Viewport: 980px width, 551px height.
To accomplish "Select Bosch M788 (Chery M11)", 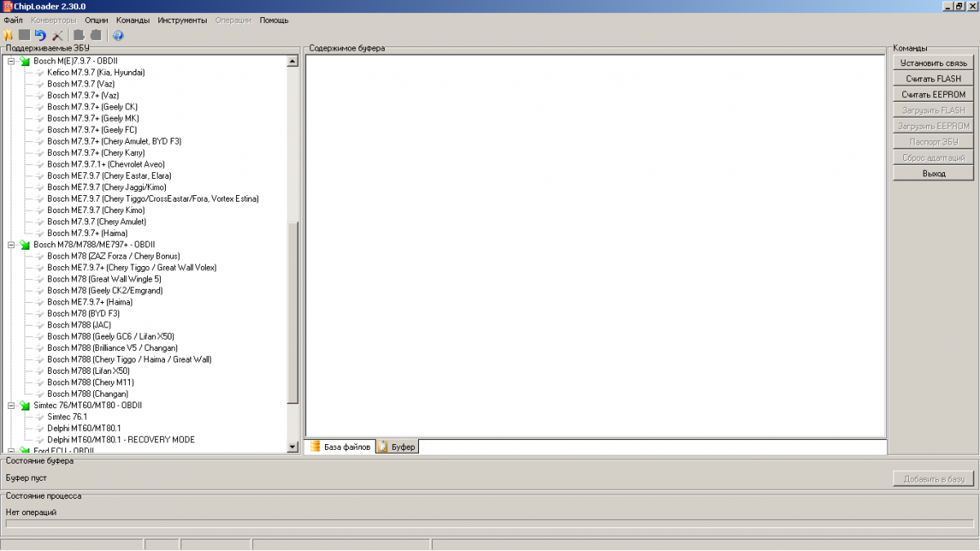I will [x=91, y=382].
